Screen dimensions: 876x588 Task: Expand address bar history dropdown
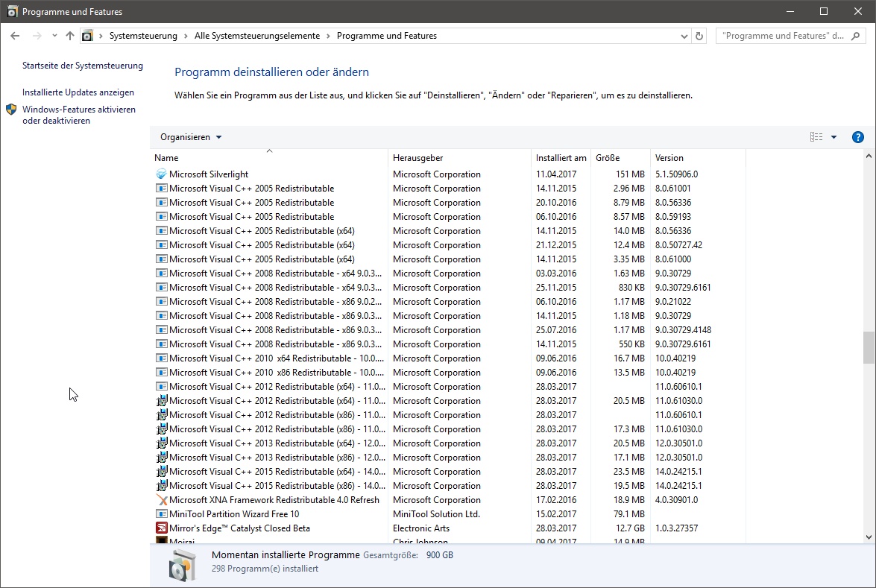[x=684, y=36]
